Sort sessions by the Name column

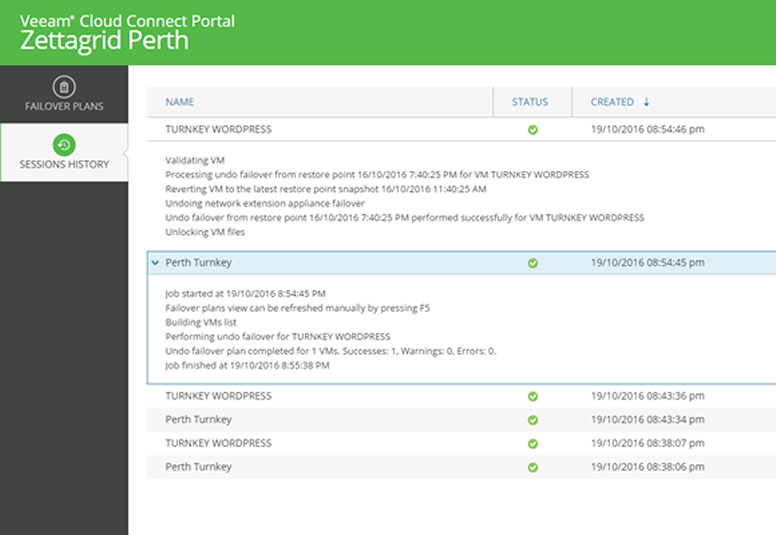point(180,102)
